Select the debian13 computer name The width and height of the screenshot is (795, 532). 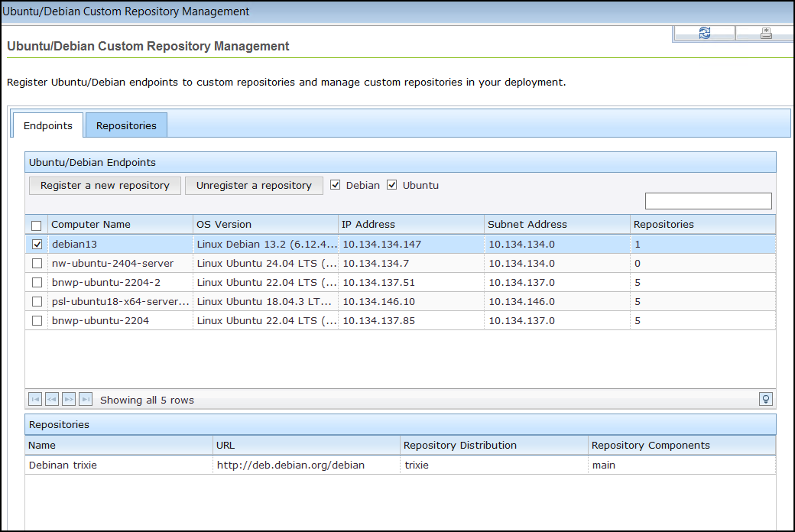pos(74,245)
